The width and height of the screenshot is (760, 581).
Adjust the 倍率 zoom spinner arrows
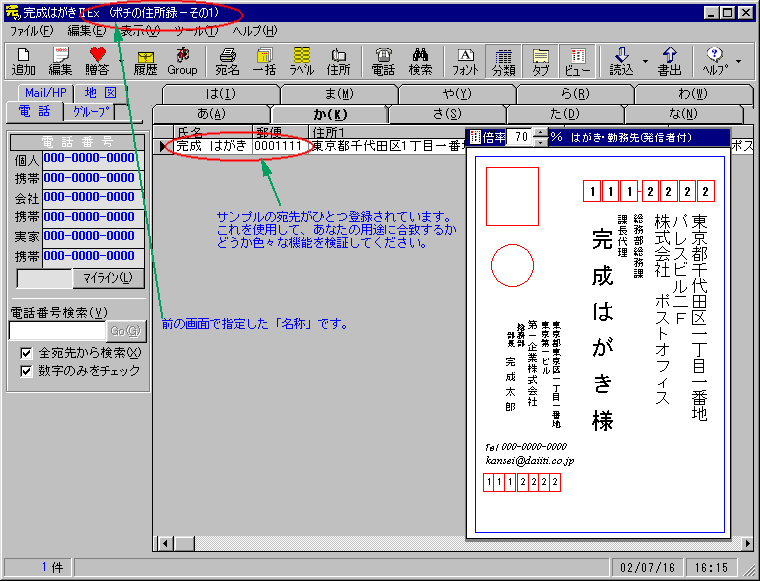tap(540, 137)
